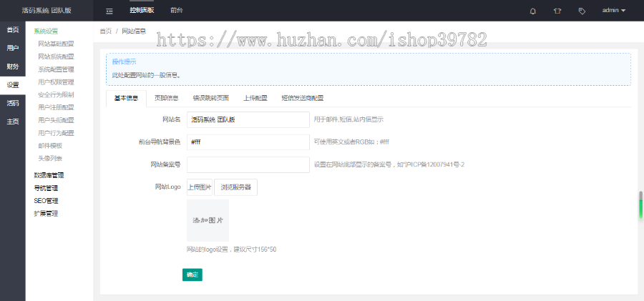Switch to 控制面板 top navigation
The image size is (644, 301).
coord(142,10)
